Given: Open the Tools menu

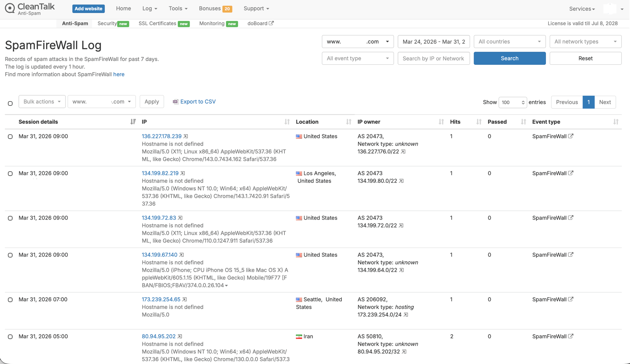Looking at the screenshot, I should click(178, 8).
